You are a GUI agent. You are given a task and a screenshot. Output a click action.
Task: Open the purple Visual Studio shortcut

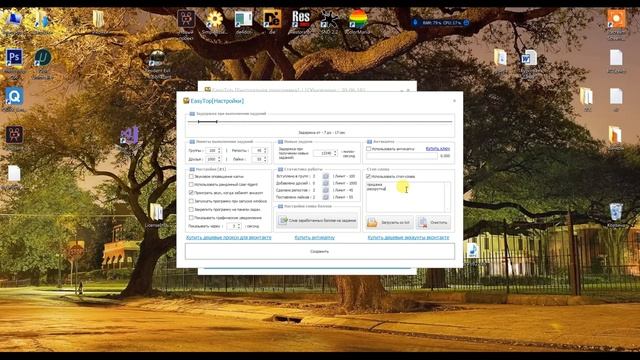point(130,135)
